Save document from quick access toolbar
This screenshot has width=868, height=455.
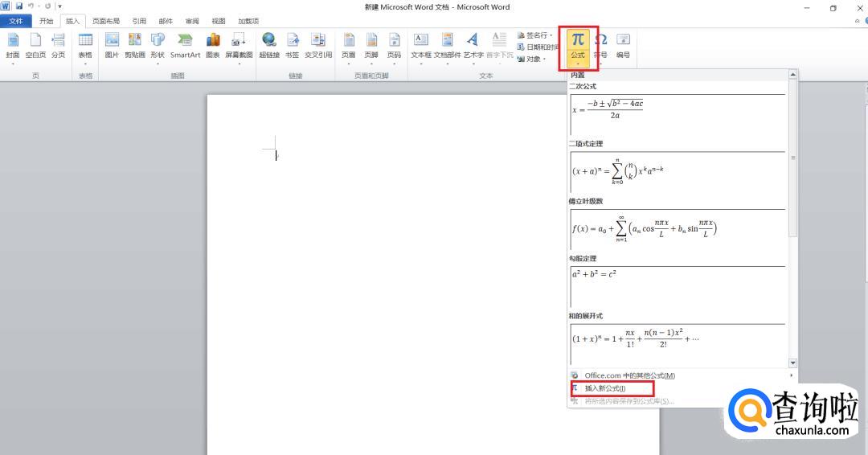pyautogui.click(x=19, y=6)
